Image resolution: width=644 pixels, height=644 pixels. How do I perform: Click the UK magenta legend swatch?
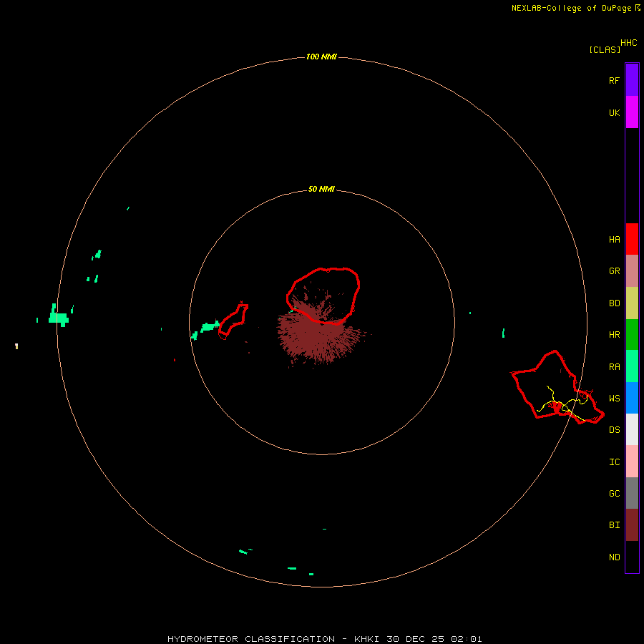[x=632, y=112]
